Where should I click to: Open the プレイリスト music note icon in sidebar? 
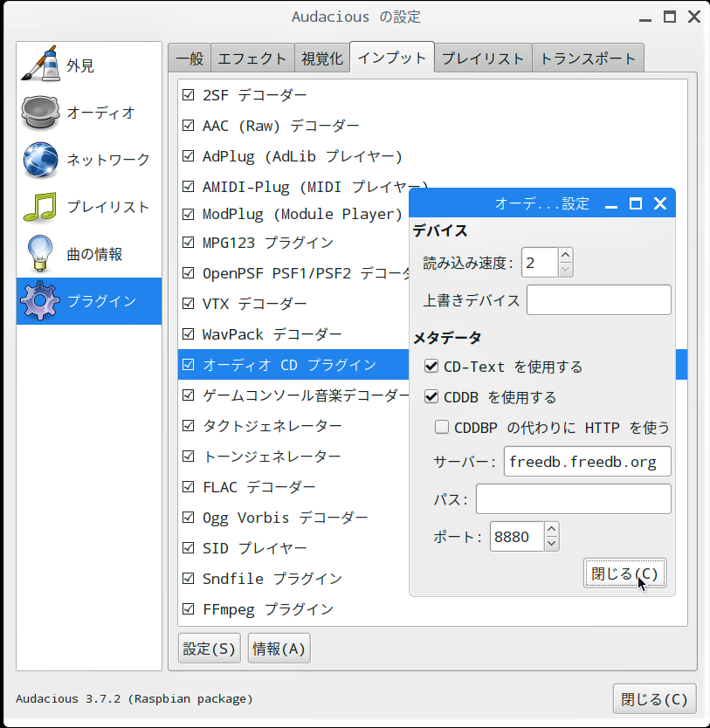point(40,207)
